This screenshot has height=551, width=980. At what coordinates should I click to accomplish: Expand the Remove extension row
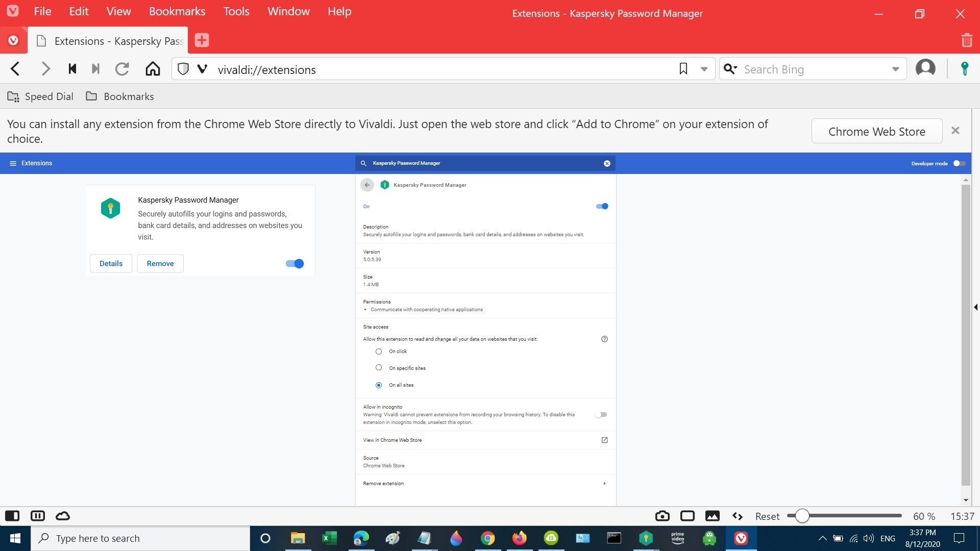(604, 483)
